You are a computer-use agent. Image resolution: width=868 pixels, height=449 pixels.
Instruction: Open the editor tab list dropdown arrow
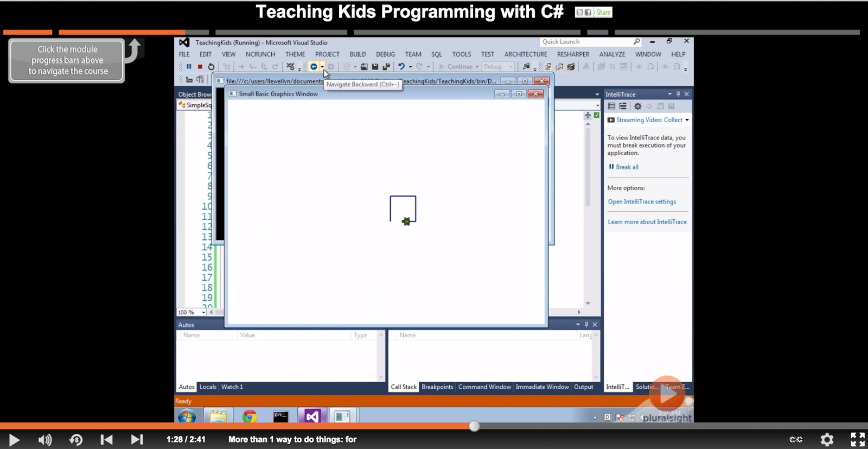point(597,94)
